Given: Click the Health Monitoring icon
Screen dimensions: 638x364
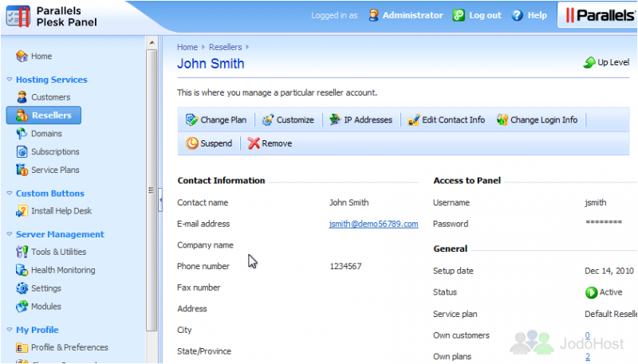Looking at the screenshot, I should coord(22,270).
